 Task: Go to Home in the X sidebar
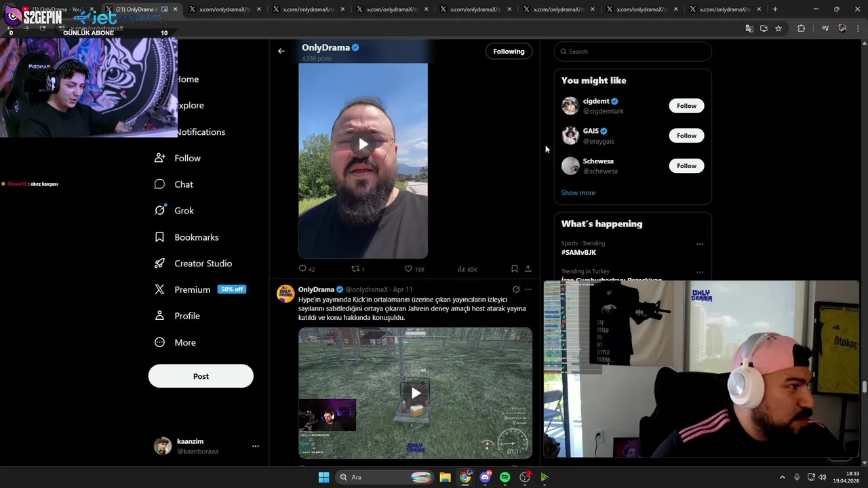[x=188, y=79]
